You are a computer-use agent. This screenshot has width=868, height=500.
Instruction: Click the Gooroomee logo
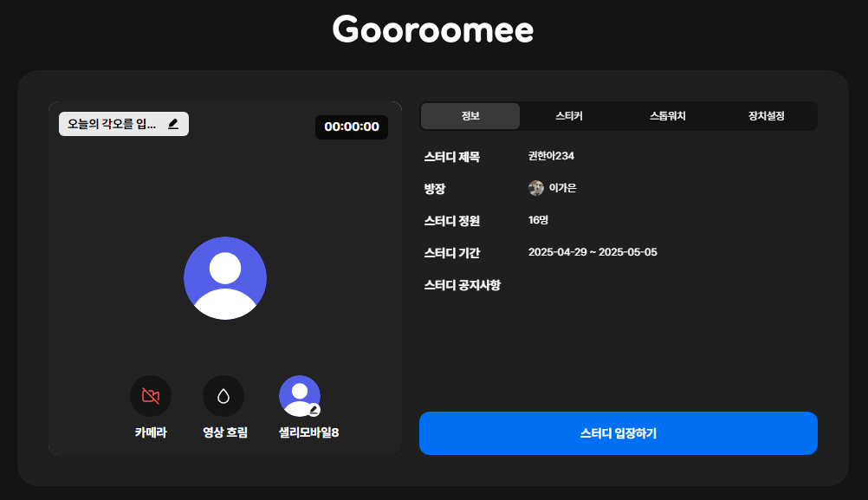[433, 30]
